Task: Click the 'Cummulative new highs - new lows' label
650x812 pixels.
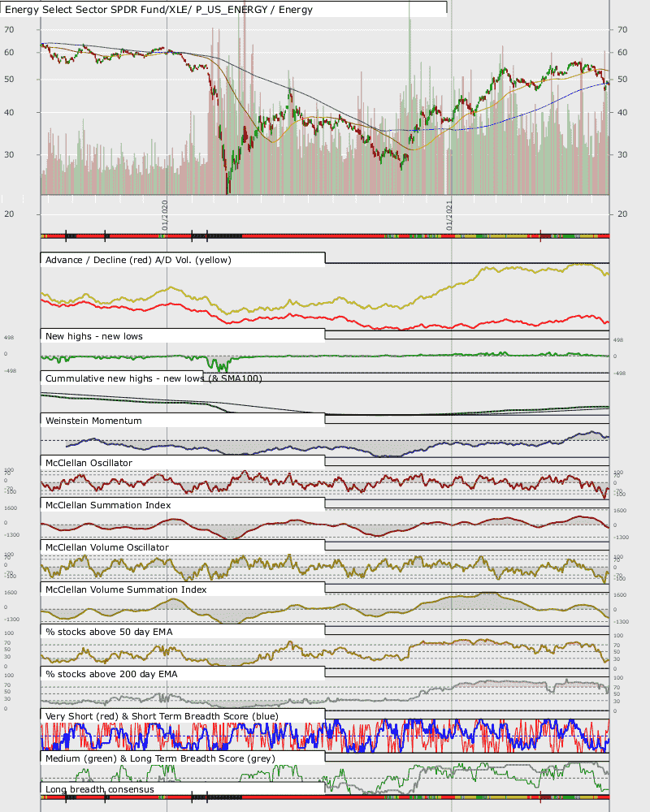Action: coord(154,378)
